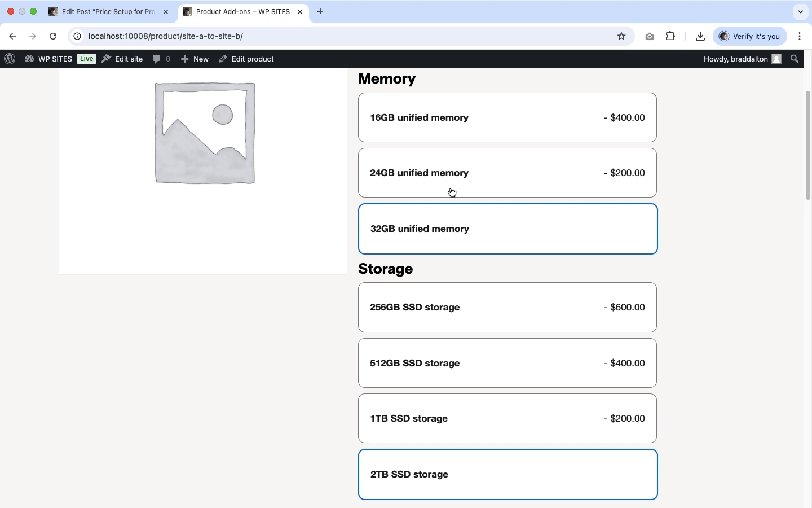Open the New content menu
Screen dimensions: 812x508
195,59
